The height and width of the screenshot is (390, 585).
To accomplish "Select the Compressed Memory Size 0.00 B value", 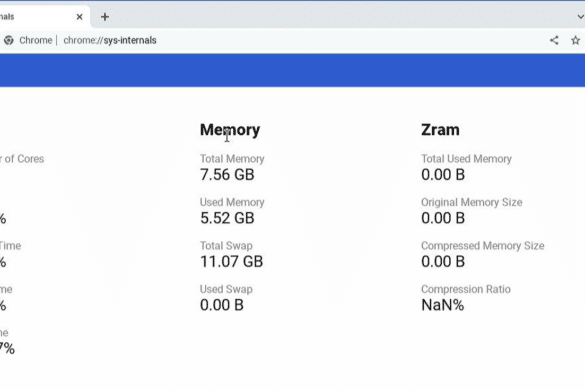I will point(443,262).
